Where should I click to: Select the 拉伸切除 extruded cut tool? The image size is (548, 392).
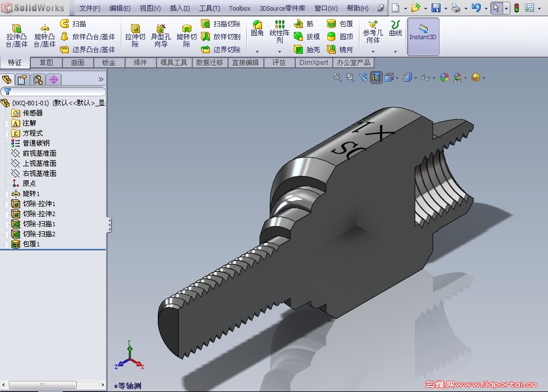tap(135, 36)
